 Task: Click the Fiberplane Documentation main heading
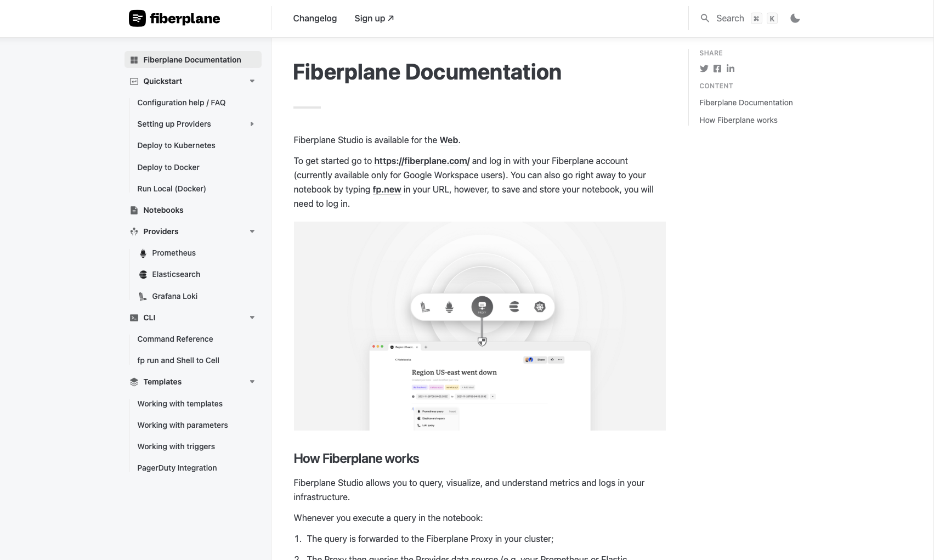coord(427,72)
